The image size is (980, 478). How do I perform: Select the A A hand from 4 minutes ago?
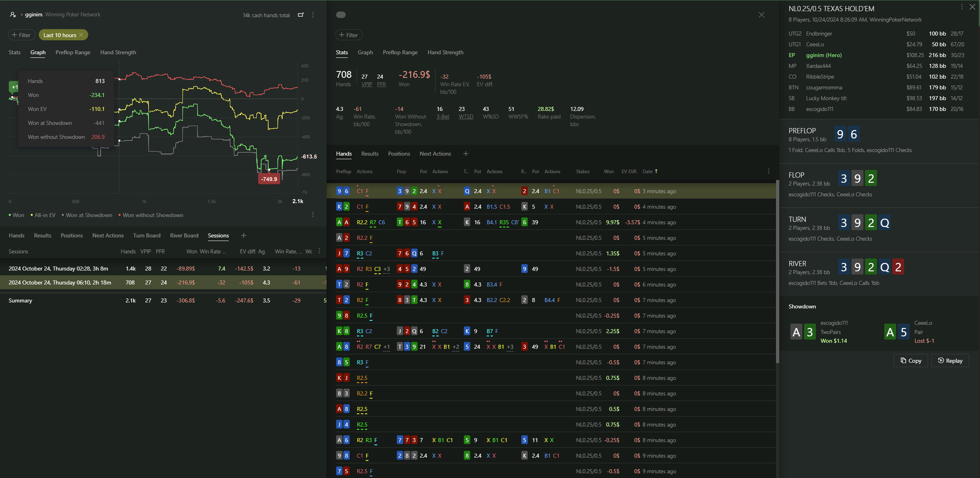551,222
